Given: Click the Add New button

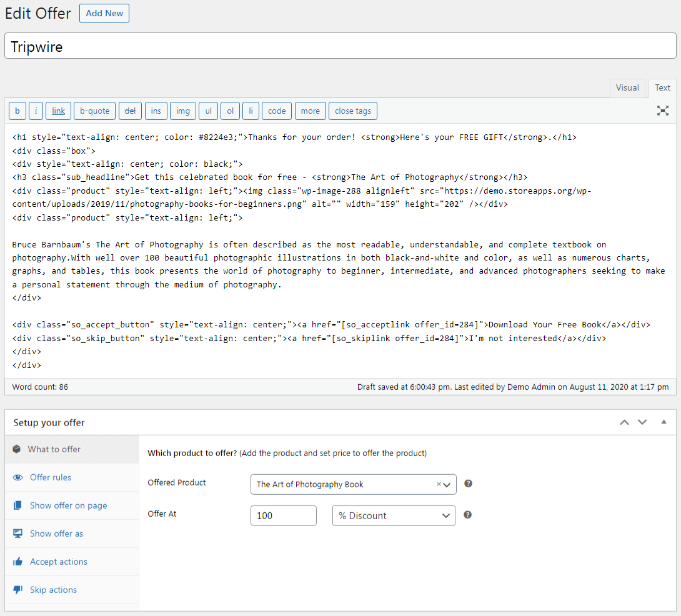Looking at the screenshot, I should [104, 13].
